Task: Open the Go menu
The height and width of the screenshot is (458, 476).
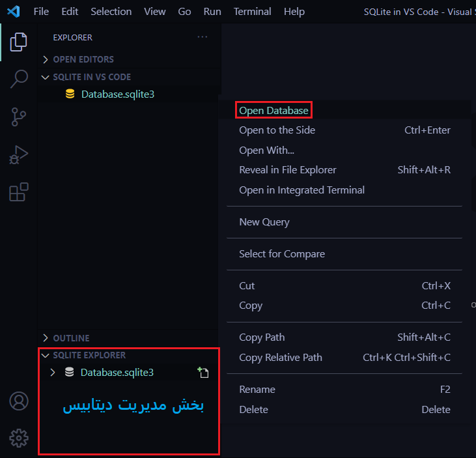Action: [x=184, y=12]
